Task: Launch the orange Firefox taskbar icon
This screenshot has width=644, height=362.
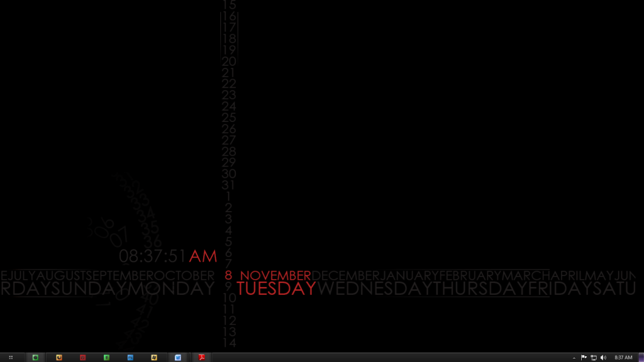Action: [x=59, y=357]
